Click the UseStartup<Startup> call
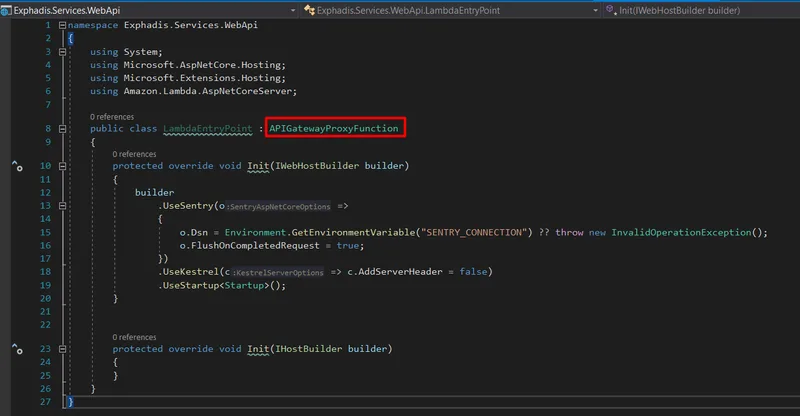Viewport: 800px width, 416px height. pos(222,286)
